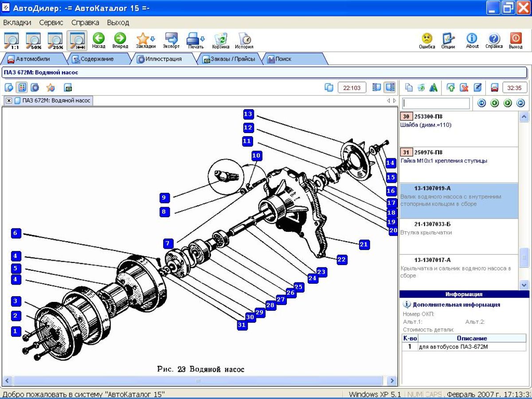Screen dimensions: 532x399
Task: Go to previous record with green navigation button
Action: pos(495,103)
